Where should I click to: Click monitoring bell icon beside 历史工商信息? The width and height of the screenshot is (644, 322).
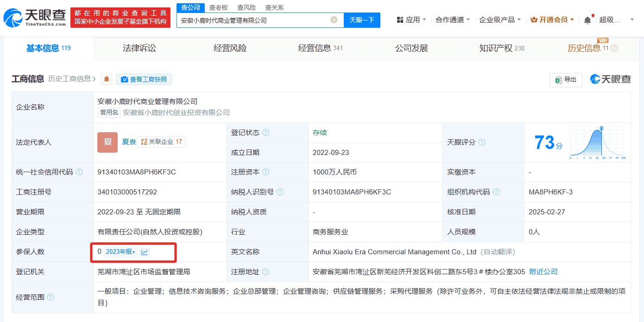(x=106, y=79)
